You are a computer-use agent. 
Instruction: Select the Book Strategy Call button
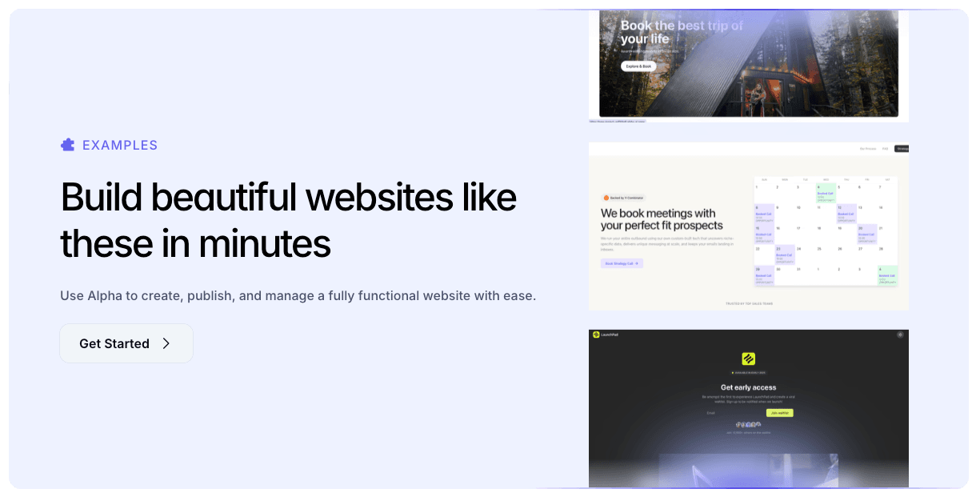coord(622,263)
